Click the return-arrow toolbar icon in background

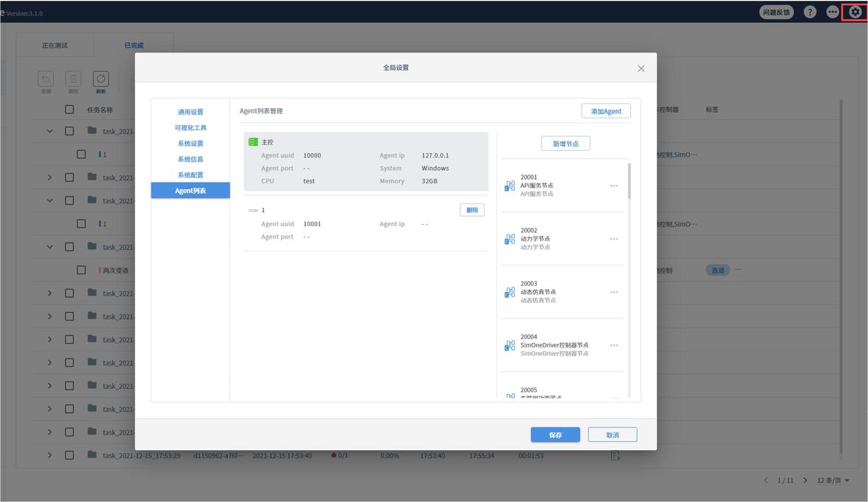46,78
